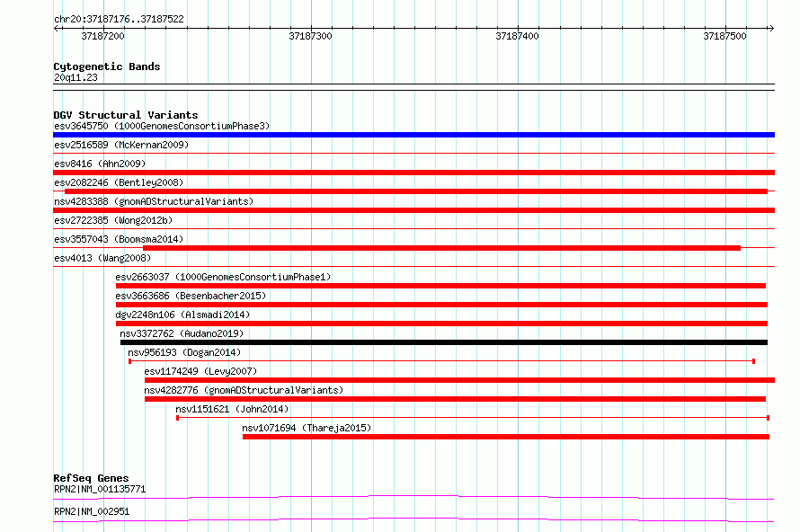Select the nsv1071694 red variant bar

point(506,437)
